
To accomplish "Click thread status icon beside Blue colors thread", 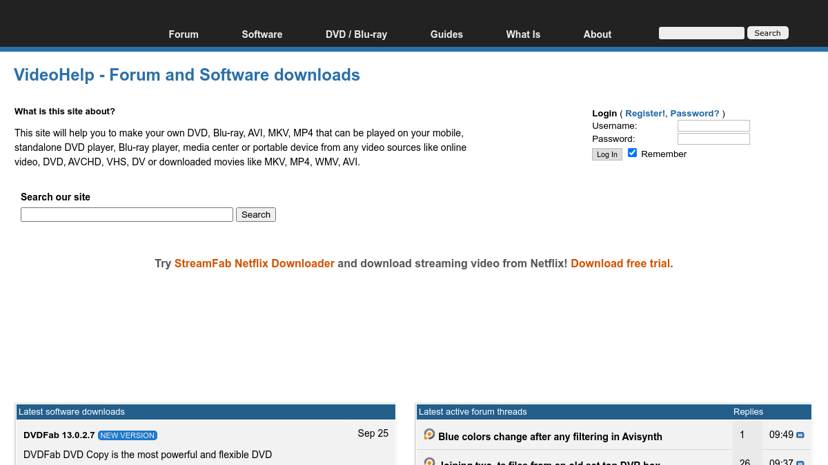I will (x=429, y=434).
